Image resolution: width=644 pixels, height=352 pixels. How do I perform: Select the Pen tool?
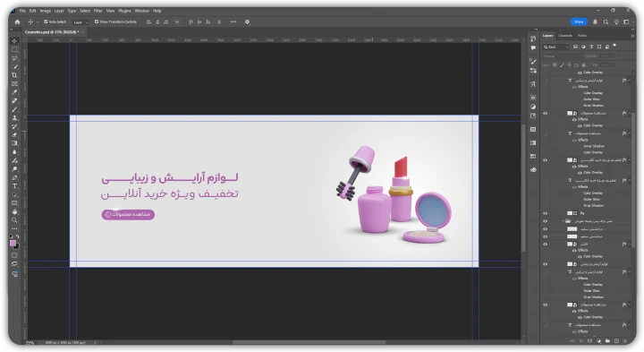click(15, 177)
